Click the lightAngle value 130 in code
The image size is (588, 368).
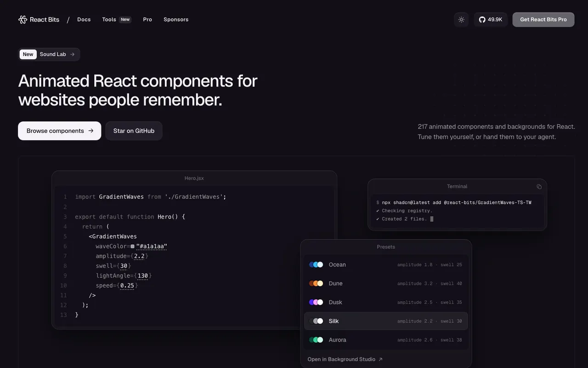(x=143, y=276)
